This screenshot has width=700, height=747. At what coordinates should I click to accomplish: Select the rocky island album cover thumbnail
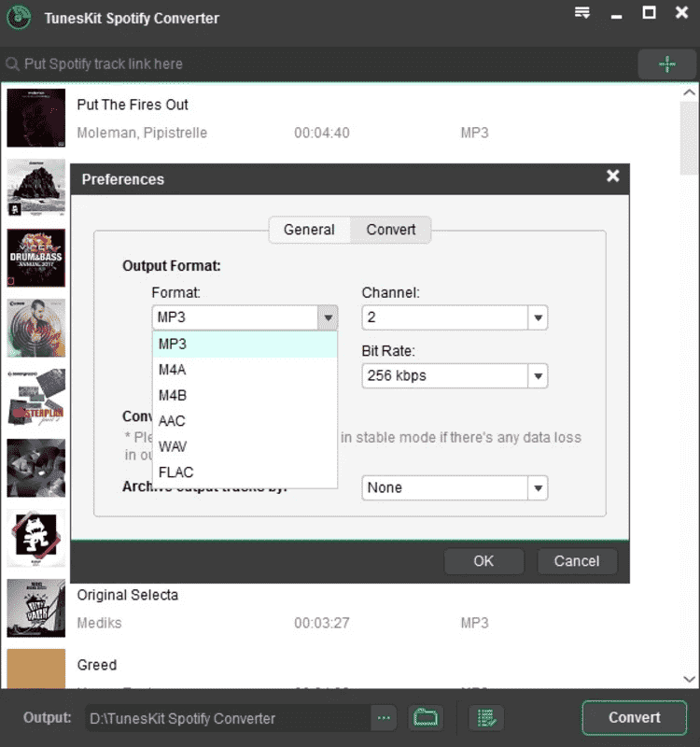(x=36, y=188)
